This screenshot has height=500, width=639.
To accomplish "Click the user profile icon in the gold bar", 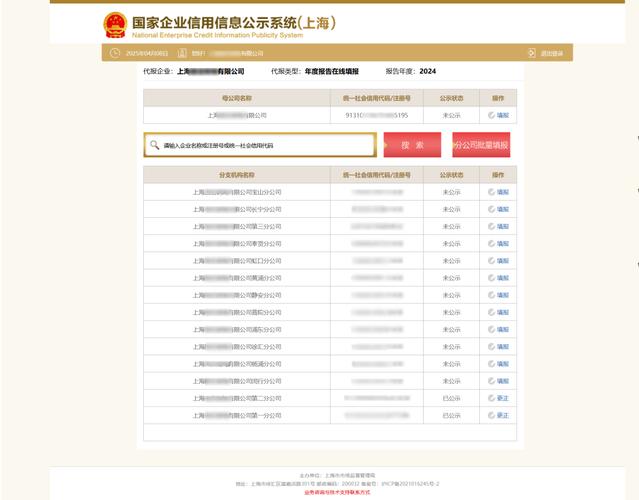I will 182,53.
